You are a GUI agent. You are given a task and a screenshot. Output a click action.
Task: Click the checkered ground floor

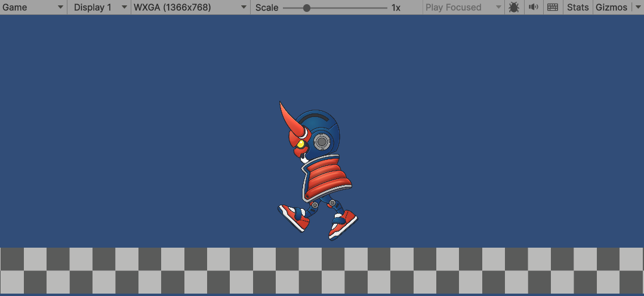click(322, 270)
